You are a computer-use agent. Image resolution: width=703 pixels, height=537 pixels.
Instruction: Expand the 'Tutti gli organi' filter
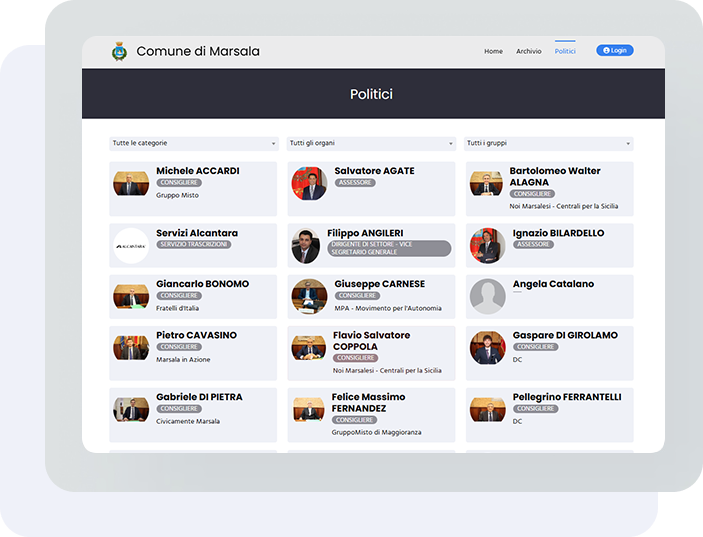[x=371, y=144]
